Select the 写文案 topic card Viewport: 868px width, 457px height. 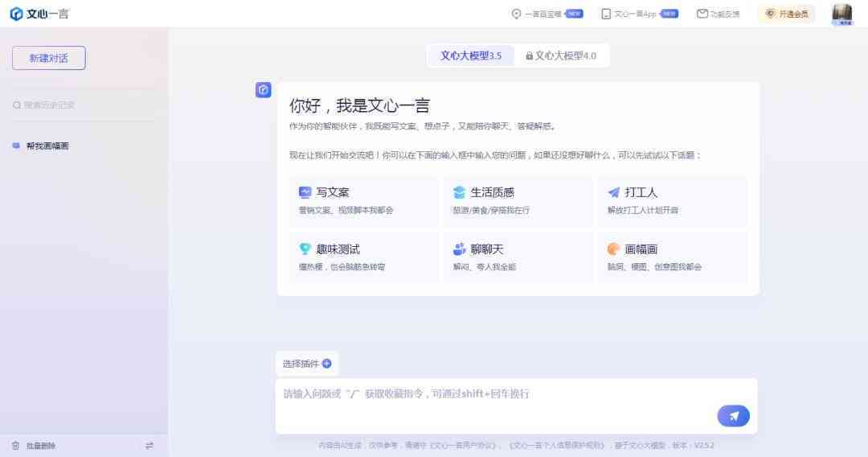click(x=364, y=201)
